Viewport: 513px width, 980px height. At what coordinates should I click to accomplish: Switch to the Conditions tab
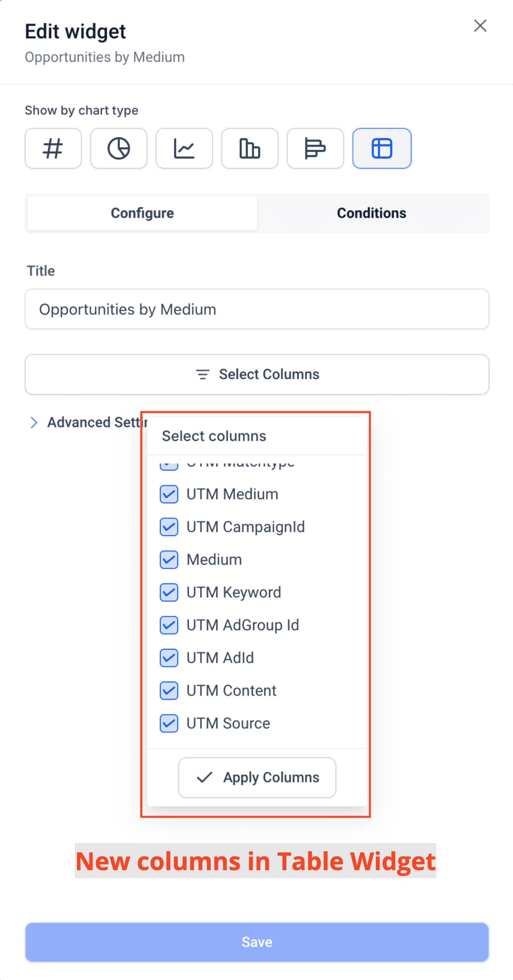tap(372, 213)
